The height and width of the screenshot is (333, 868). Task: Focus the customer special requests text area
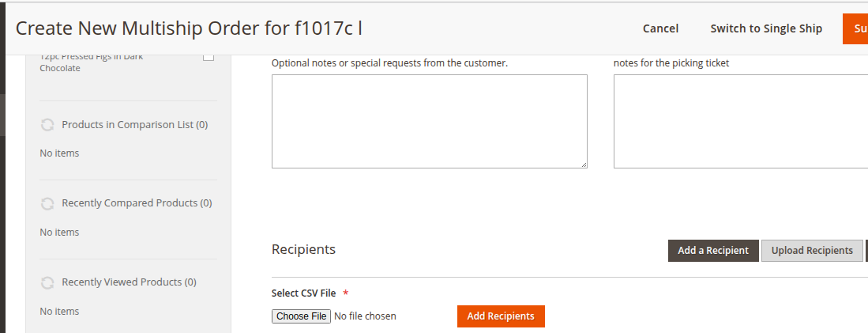pyautogui.click(x=429, y=121)
